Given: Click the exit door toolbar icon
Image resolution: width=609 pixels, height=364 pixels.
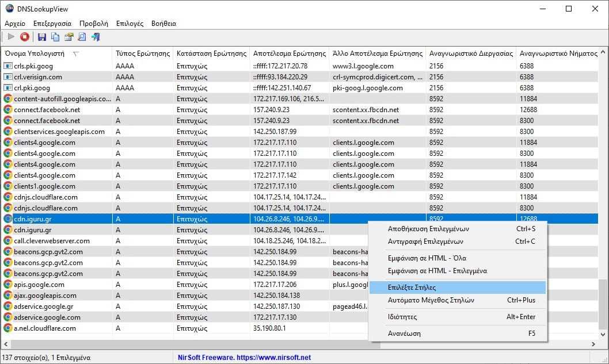Looking at the screenshot, I should click(x=96, y=37).
